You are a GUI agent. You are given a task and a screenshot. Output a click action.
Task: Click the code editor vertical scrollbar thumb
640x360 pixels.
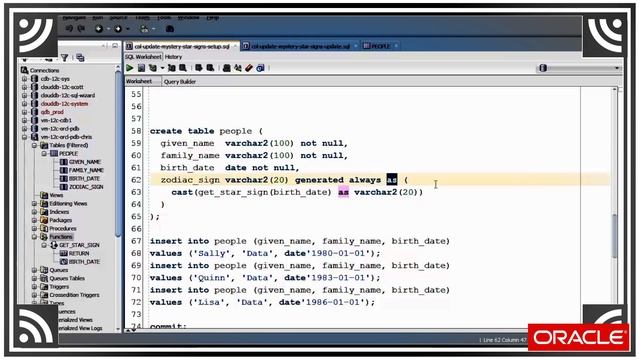click(614, 236)
